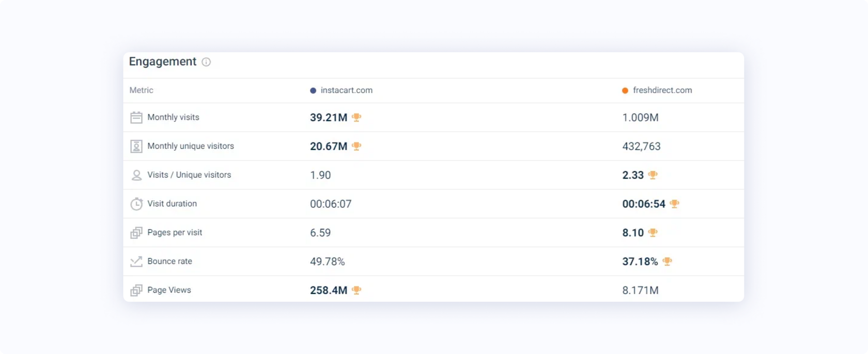Click the trophy beside 00:06:54 duration

pos(674,204)
